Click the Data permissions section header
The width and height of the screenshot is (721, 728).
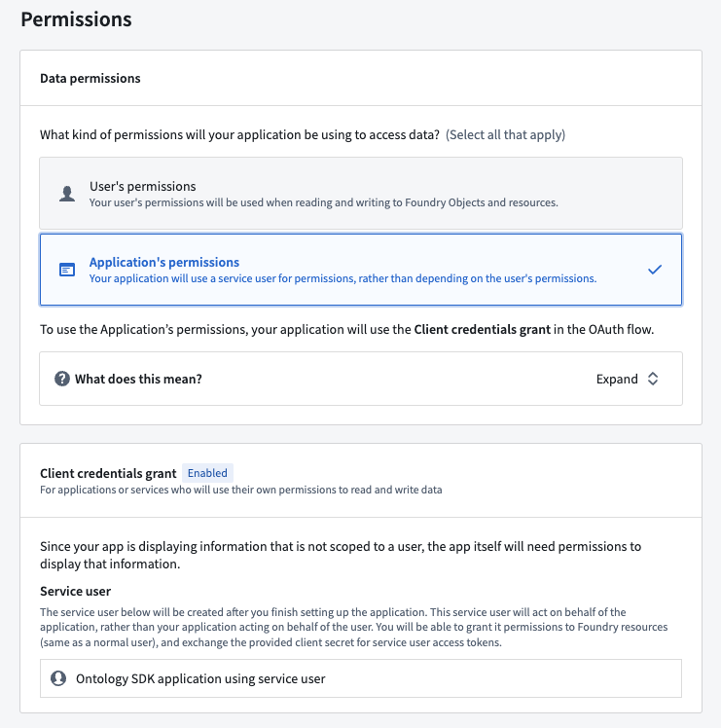[x=90, y=78]
